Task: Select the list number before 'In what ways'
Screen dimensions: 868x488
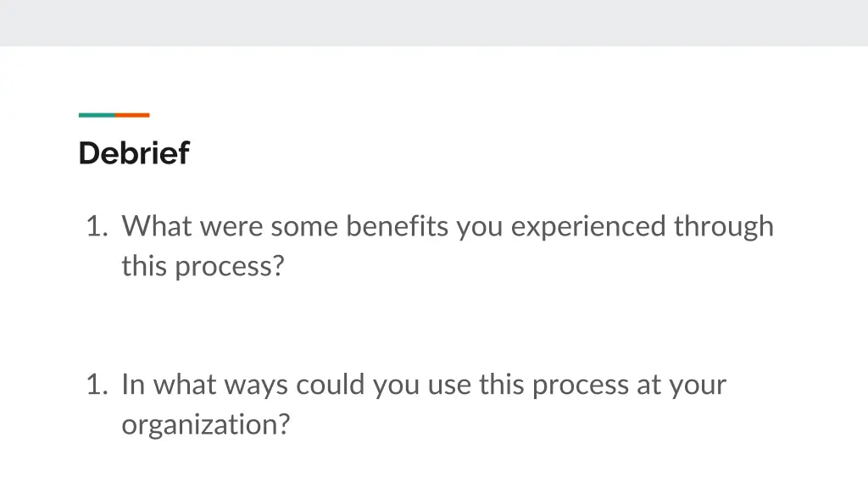Action: 97,385
